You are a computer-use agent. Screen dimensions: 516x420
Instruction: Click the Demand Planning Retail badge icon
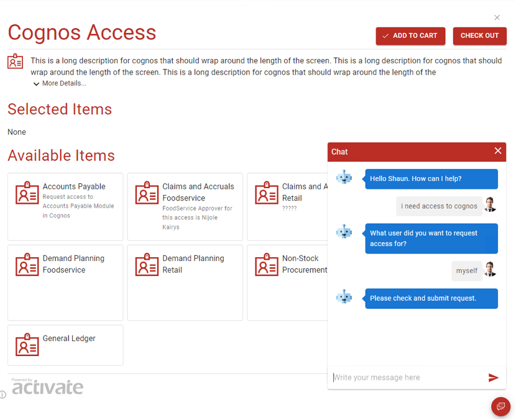[147, 265]
